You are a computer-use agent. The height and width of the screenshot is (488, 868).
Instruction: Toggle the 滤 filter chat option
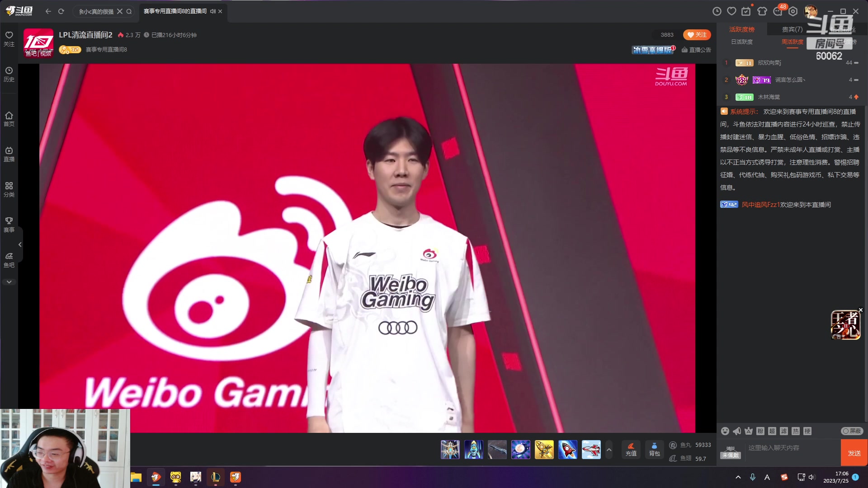(x=784, y=431)
